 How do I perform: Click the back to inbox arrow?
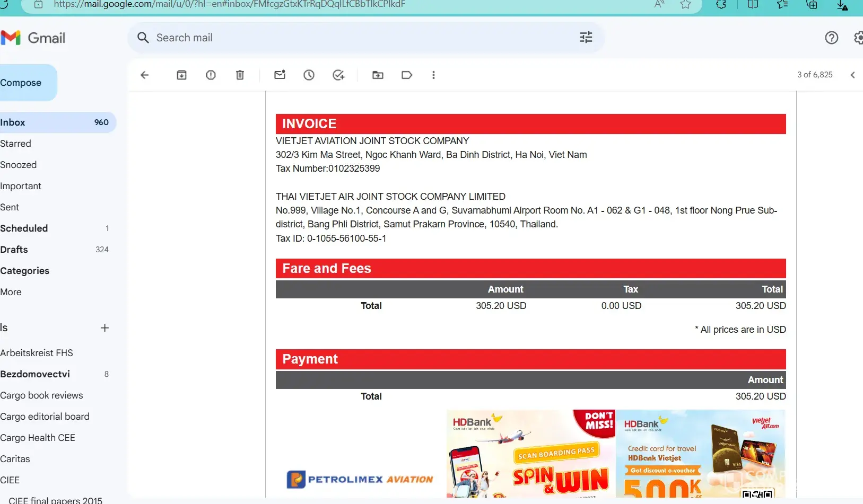[x=144, y=75]
